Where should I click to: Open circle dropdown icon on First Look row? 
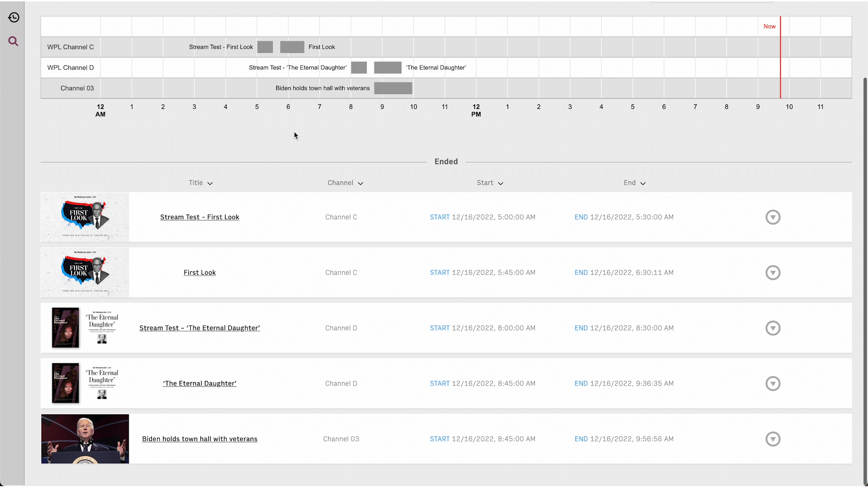tap(773, 273)
